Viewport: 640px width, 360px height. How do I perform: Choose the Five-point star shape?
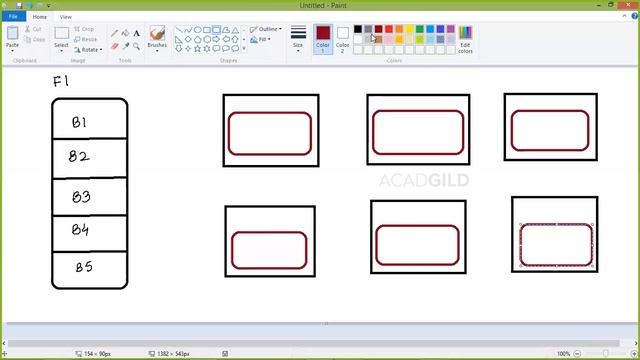pos(198,49)
